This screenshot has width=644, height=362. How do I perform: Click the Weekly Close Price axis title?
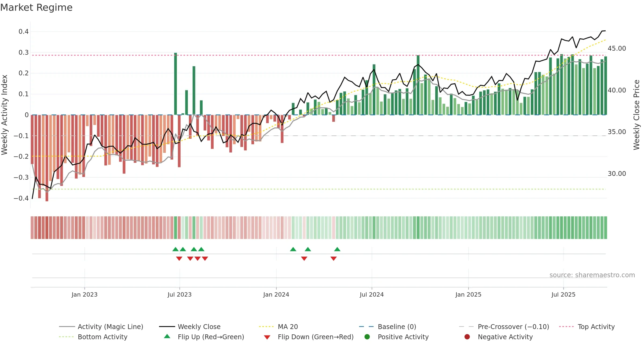636,115
